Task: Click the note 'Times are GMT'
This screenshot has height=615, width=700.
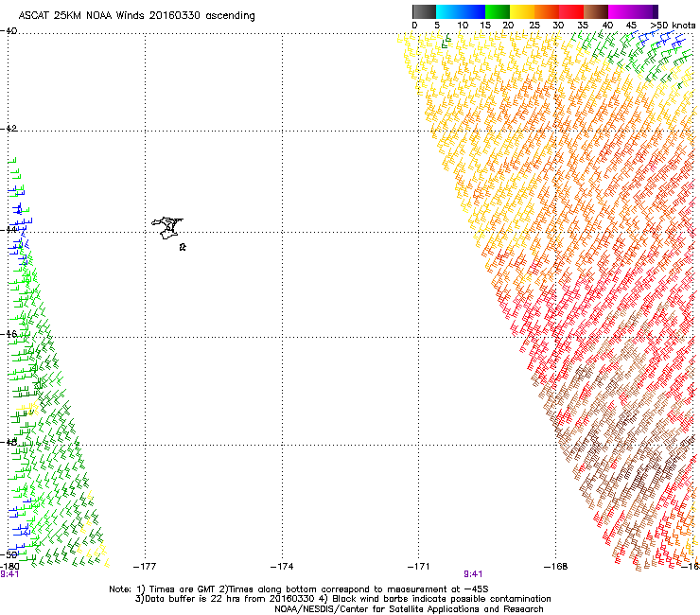Action: point(181,589)
